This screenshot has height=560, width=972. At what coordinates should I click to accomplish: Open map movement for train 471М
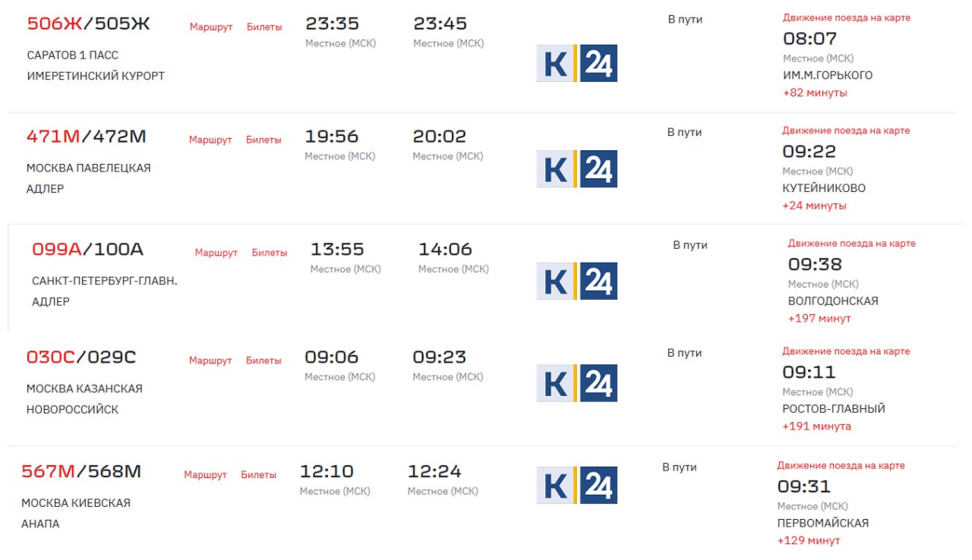(x=846, y=131)
